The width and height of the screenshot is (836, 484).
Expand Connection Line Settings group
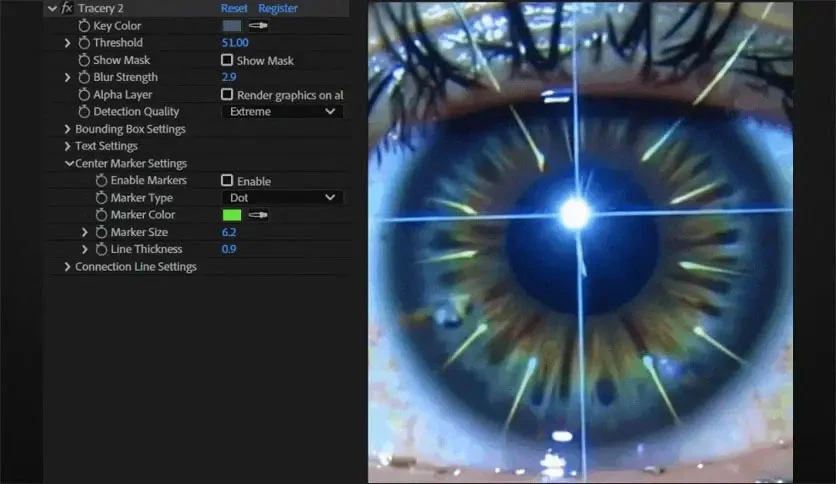[67, 267]
